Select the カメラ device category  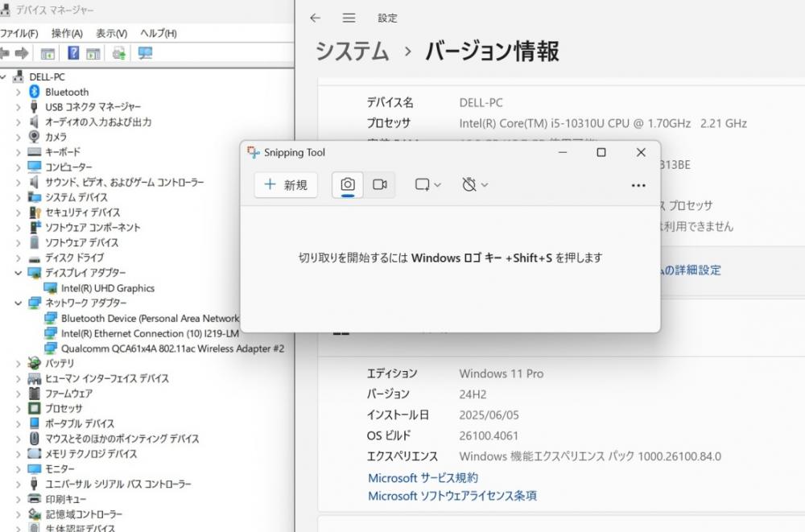click(x=56, y=137)
